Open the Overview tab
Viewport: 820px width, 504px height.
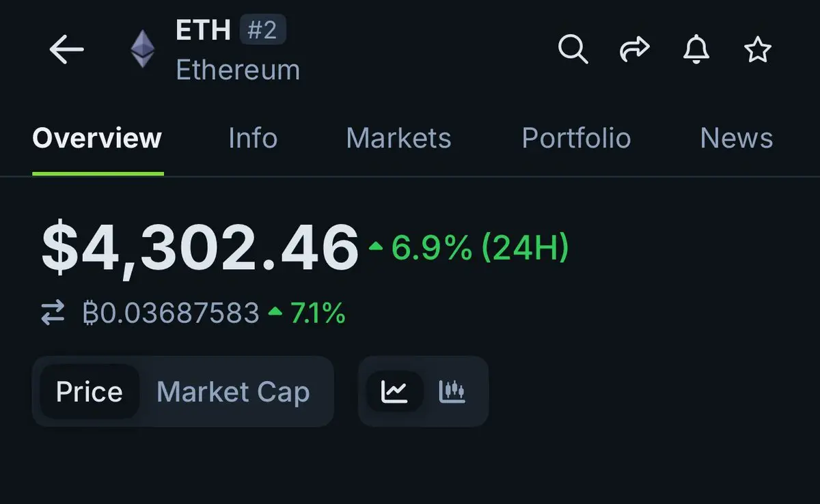[97, 138]
